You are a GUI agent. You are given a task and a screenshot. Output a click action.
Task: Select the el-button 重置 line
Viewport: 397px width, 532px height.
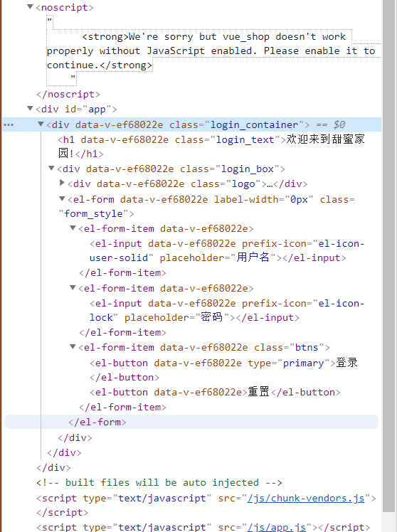pyautogui.click(x=215, y=392)
